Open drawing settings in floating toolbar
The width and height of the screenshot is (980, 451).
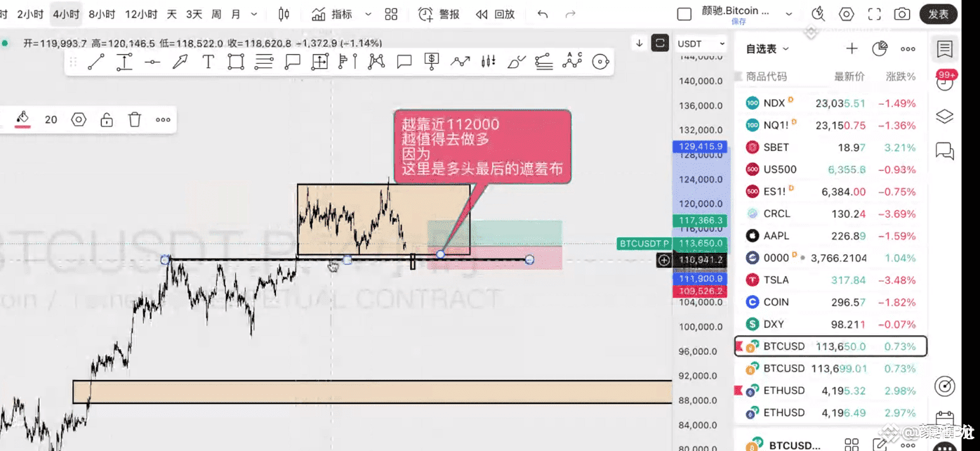(x=79, y=119)
